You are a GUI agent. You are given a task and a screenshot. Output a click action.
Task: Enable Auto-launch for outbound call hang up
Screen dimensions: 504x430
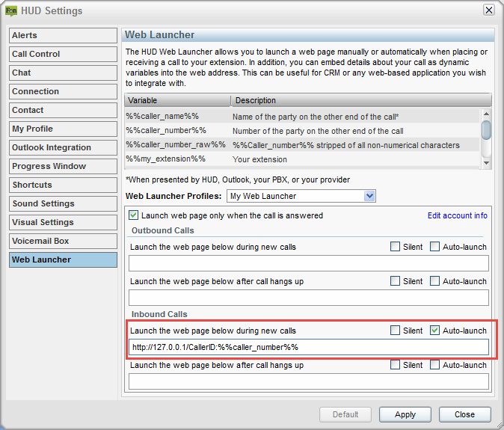tap(434, 281)
